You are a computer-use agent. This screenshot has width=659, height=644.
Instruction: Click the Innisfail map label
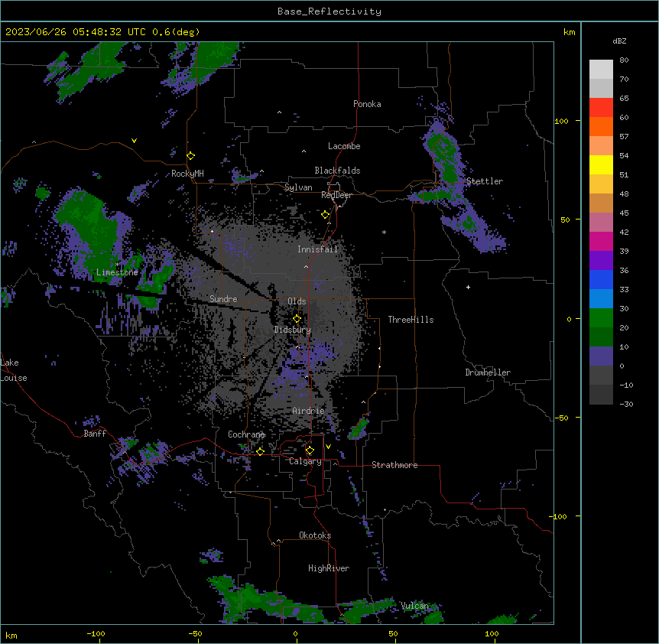[318, 249]
